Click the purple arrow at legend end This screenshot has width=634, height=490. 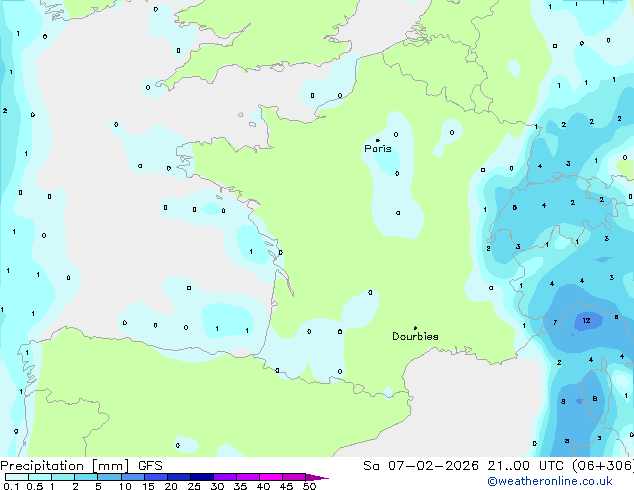[x=317, y=477]
